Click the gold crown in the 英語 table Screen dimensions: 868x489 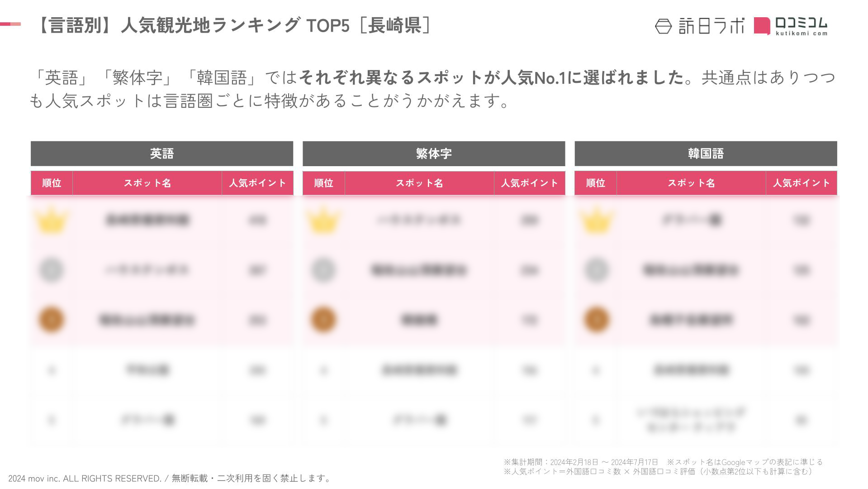(x=52, y=220)
